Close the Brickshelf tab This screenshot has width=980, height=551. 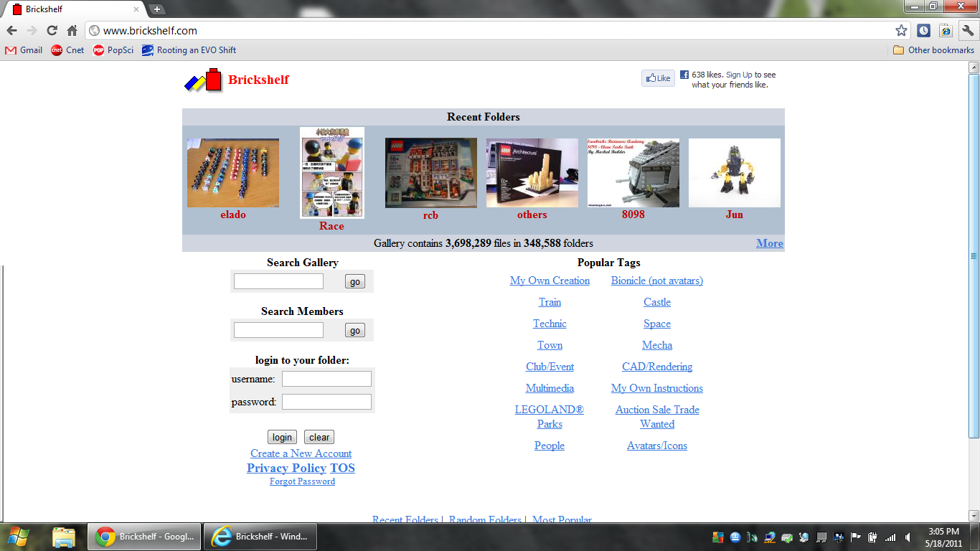(x=136, y=9)
